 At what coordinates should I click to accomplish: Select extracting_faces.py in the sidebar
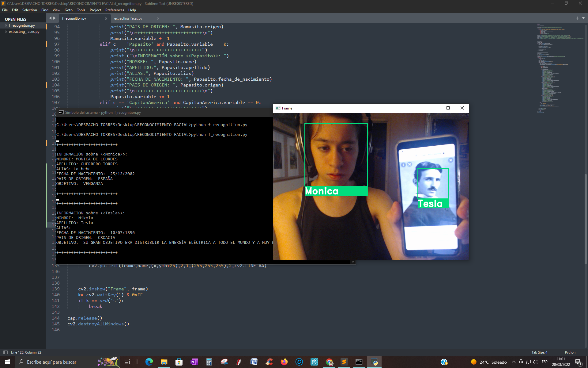(24, 31)
